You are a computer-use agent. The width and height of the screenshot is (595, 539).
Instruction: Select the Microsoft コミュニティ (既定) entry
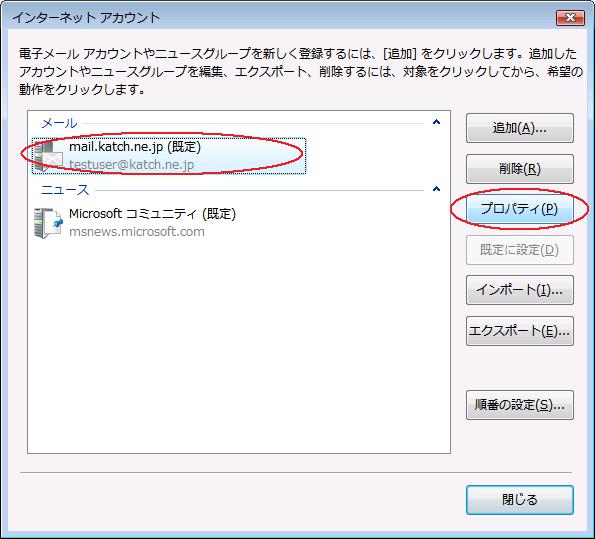point(152,214)
